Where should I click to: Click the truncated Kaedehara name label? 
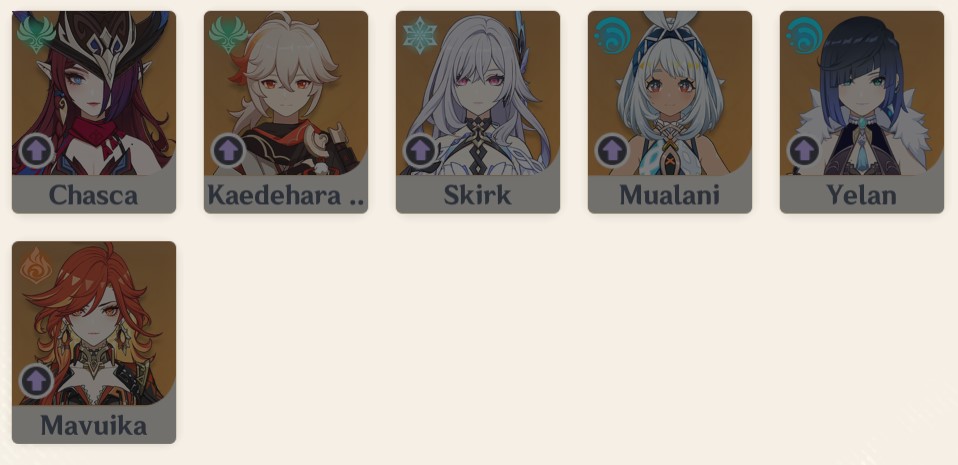pyautogui.click(x=285, y=196)
